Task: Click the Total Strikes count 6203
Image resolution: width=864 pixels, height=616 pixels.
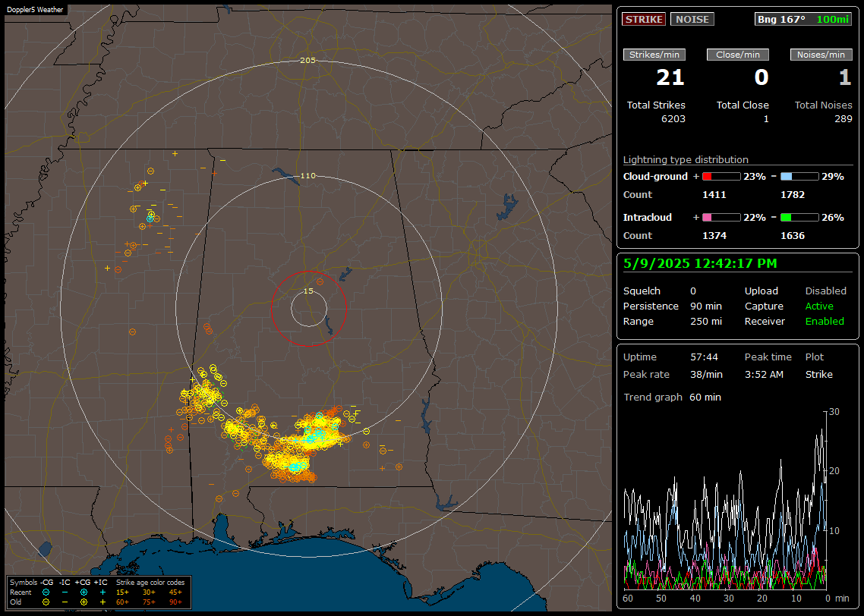Action: click(673, 119)
